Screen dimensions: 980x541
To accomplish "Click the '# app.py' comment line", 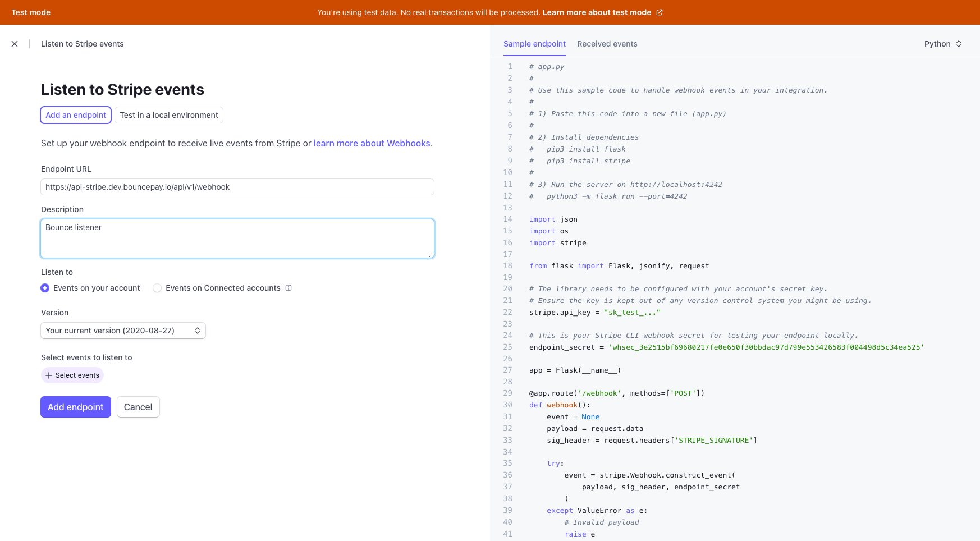I will 547,67.
